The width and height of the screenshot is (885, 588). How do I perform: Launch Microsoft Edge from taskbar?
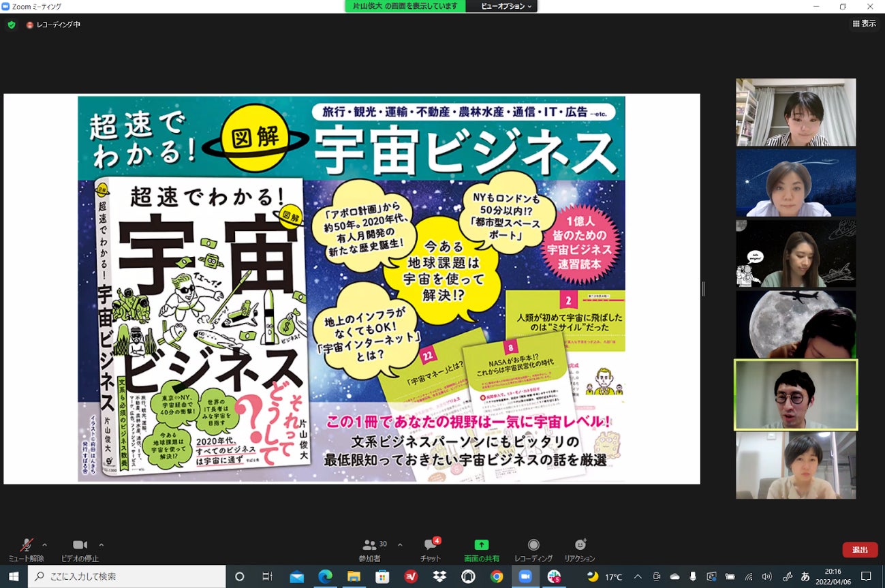(x=325, y=576)
